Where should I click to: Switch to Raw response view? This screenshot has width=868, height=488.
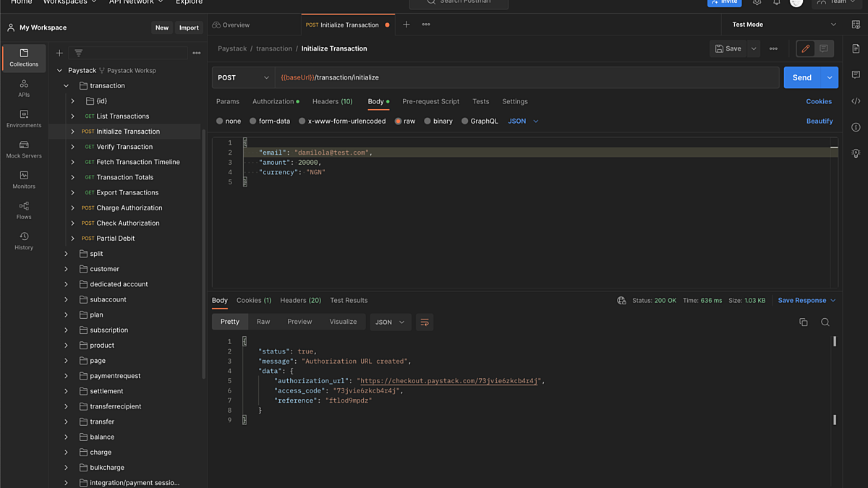click(263, 322)
